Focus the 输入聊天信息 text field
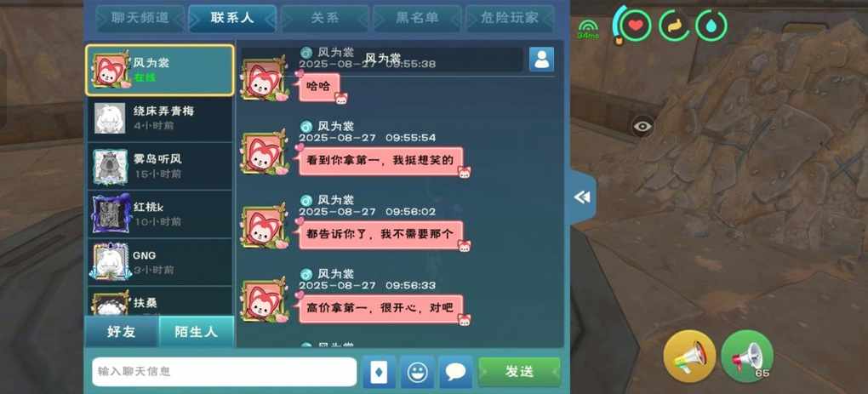868x394 pixels. point(224,372)
